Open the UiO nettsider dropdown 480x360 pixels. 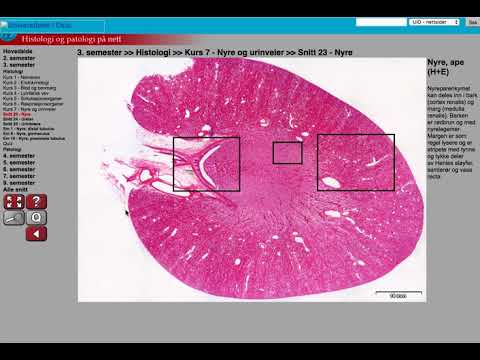pos(434,22)
